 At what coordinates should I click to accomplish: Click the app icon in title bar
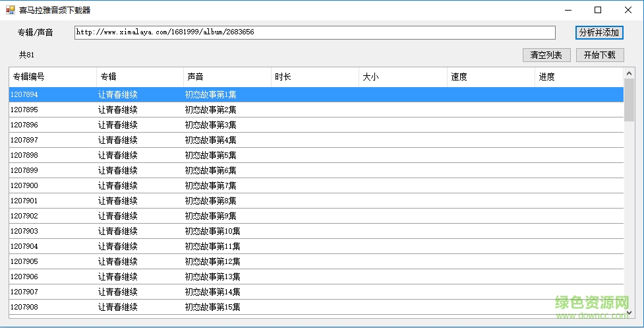pos(11,10)
